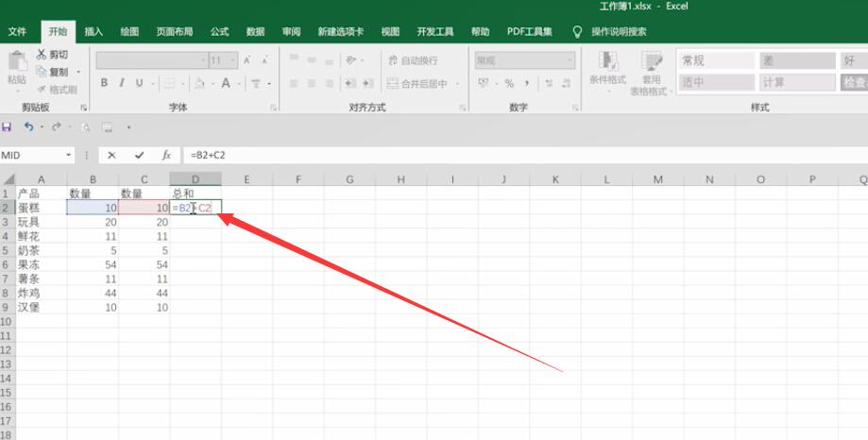Click the Select All corner triangle

(9, 179)
